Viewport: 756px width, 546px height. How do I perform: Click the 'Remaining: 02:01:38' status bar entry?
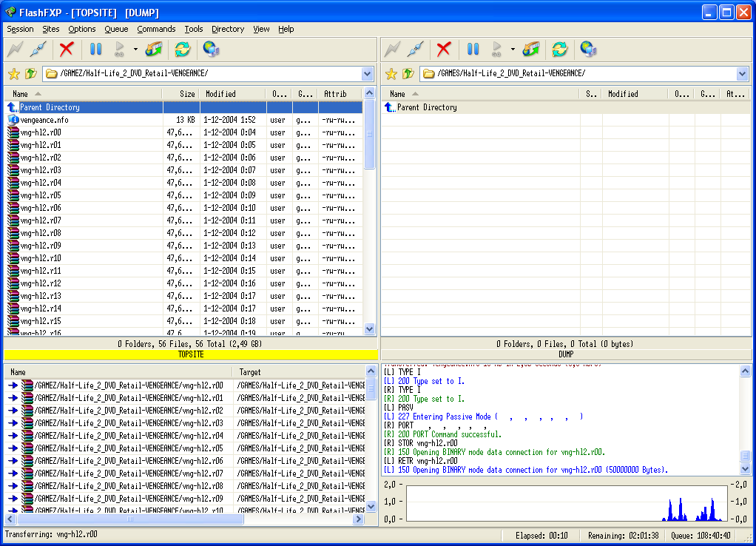(x=623, y=536)
